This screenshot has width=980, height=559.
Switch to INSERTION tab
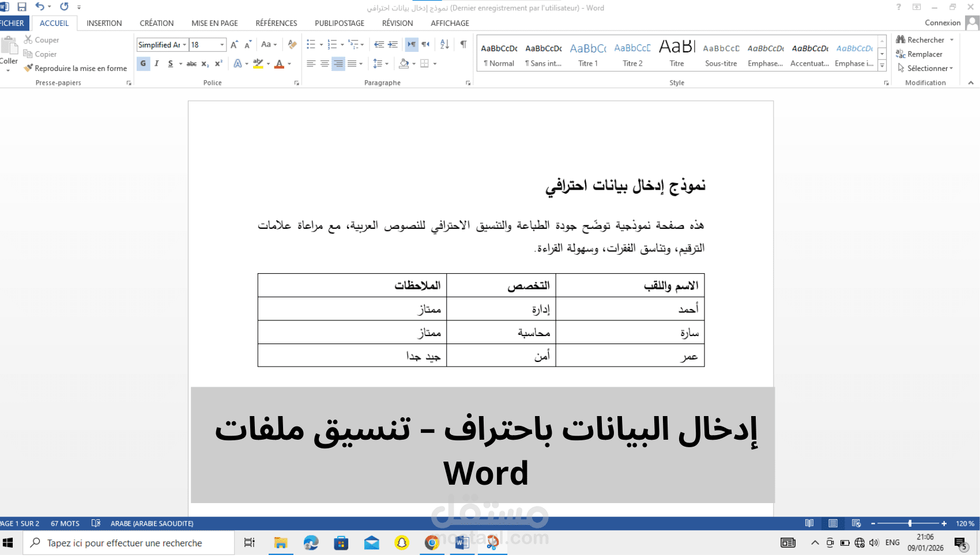point(104,23)
